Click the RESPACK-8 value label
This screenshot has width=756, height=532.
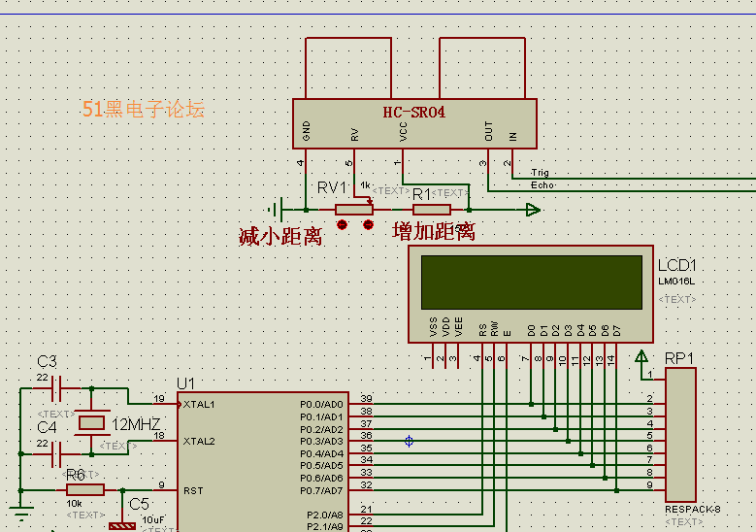[692, 510]
